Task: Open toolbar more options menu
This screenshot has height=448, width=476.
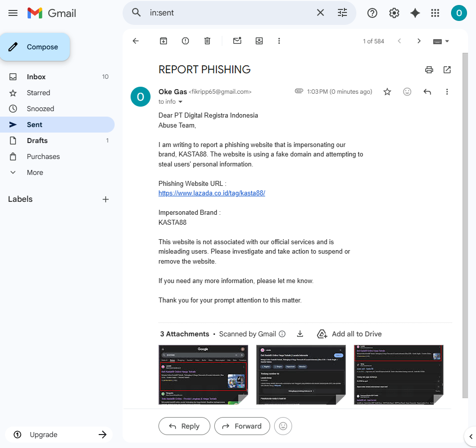Action: tap(279, 41)
